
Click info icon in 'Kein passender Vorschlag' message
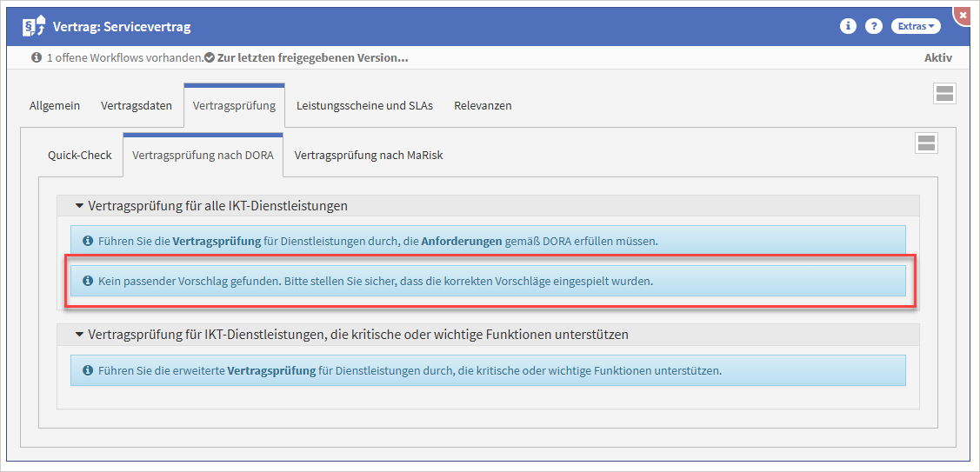tap(87, 282)
